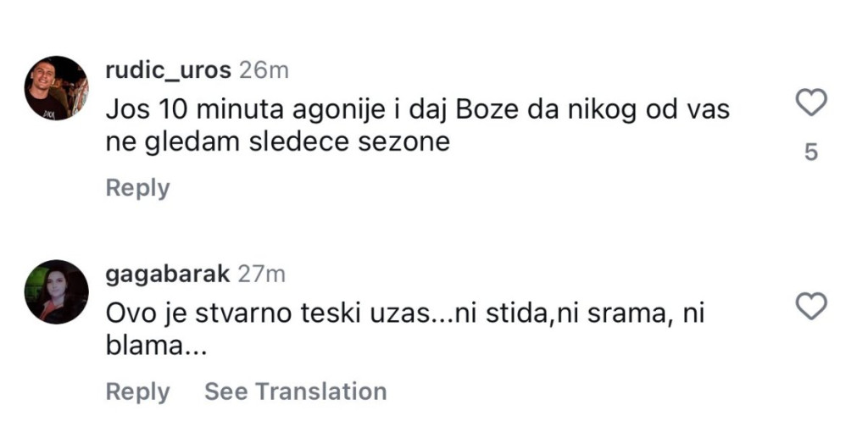Reply to rudic_uros's comment

point(137,188)
